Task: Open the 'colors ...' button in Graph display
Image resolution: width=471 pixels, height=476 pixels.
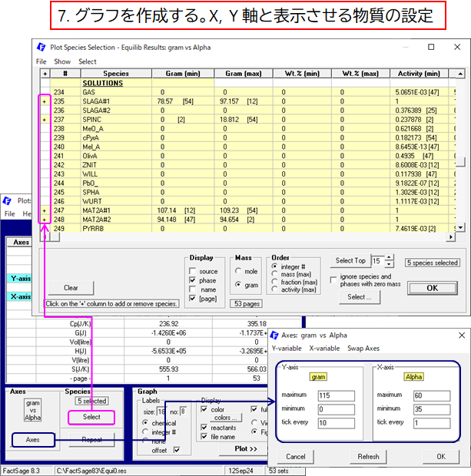Action: [x=227, y=418]
